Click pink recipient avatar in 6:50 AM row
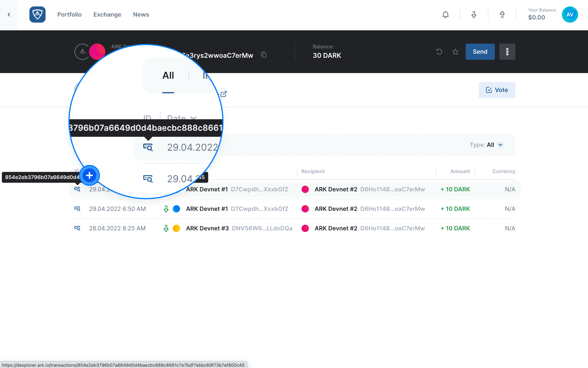 tap(305, 209)
